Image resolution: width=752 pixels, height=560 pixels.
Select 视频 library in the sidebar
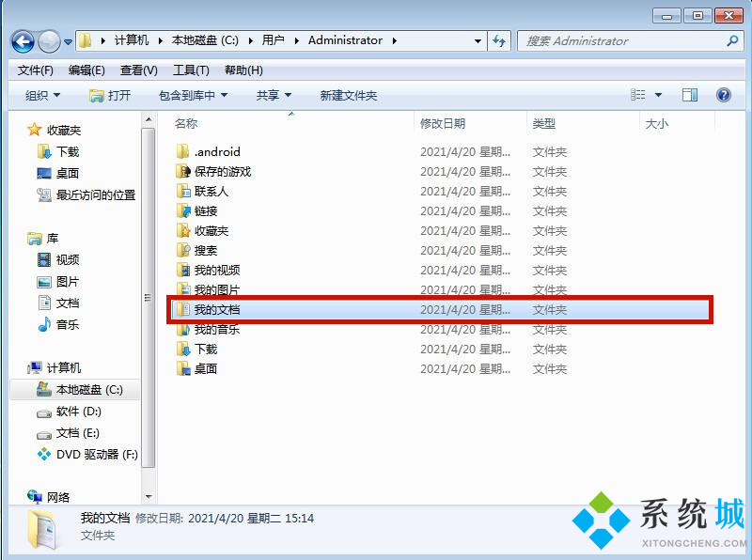tap(64, 260)
